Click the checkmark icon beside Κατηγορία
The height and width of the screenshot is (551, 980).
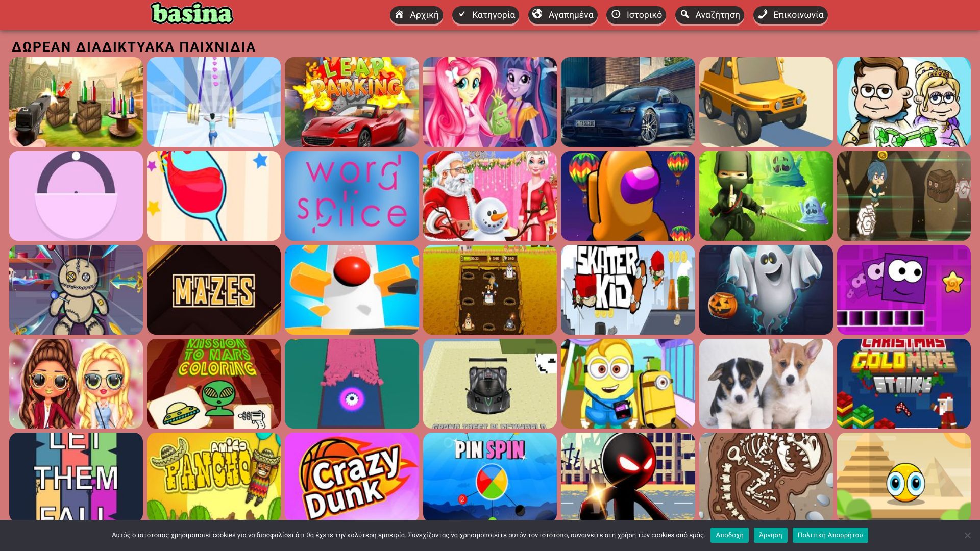tap(461, 14)
